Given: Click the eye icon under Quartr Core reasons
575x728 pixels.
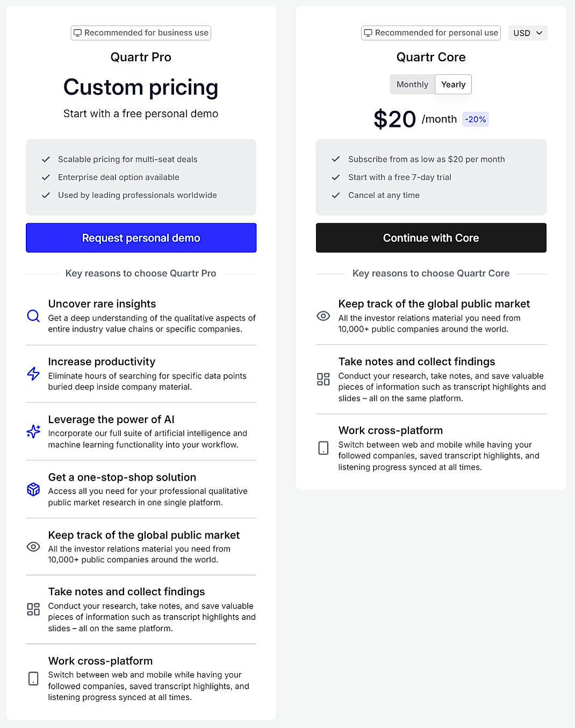Looking at the screenshot, I should [x=323, y=316].
